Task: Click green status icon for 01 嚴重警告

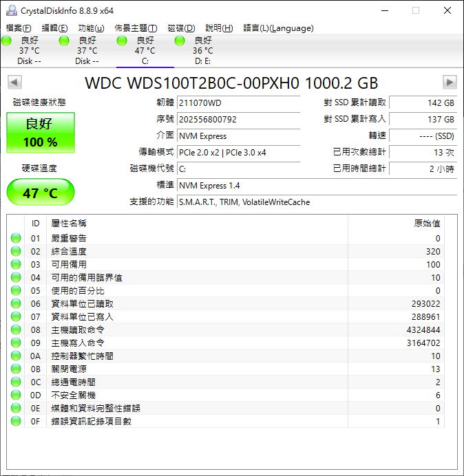Action: pyautogui.click(x=16, y=238)
